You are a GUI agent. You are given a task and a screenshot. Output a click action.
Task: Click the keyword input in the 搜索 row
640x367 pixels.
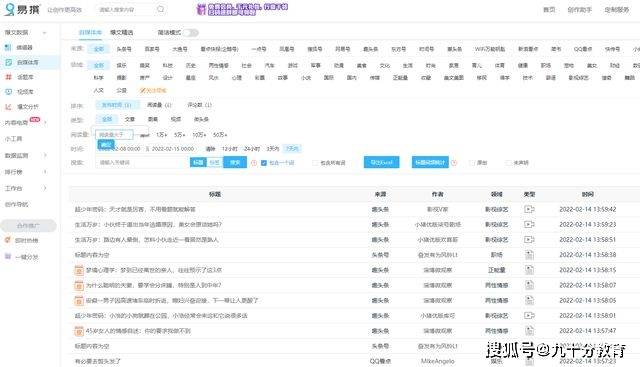(142, 162)
